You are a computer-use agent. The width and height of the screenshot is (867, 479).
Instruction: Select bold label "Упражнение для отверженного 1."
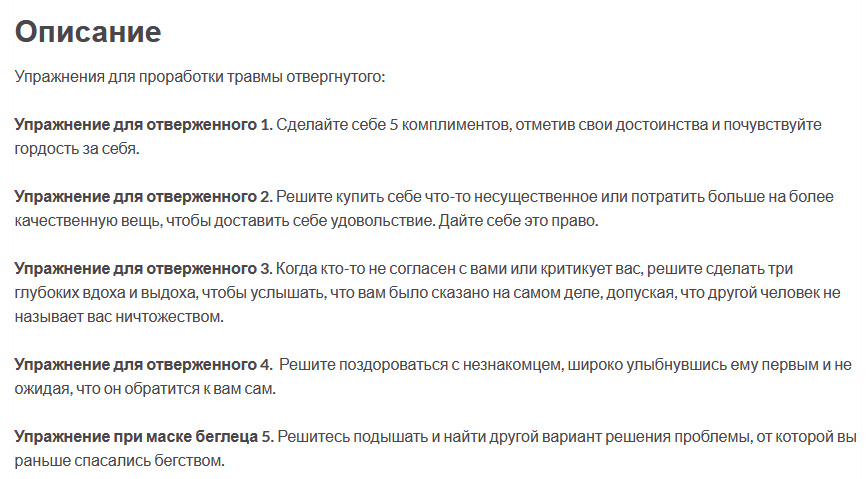pos(143,125)
